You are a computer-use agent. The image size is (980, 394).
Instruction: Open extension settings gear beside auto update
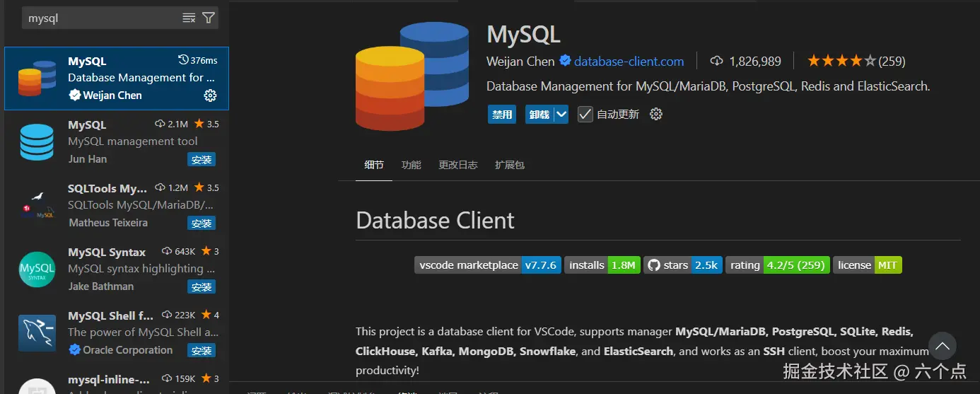pos(656,114)
